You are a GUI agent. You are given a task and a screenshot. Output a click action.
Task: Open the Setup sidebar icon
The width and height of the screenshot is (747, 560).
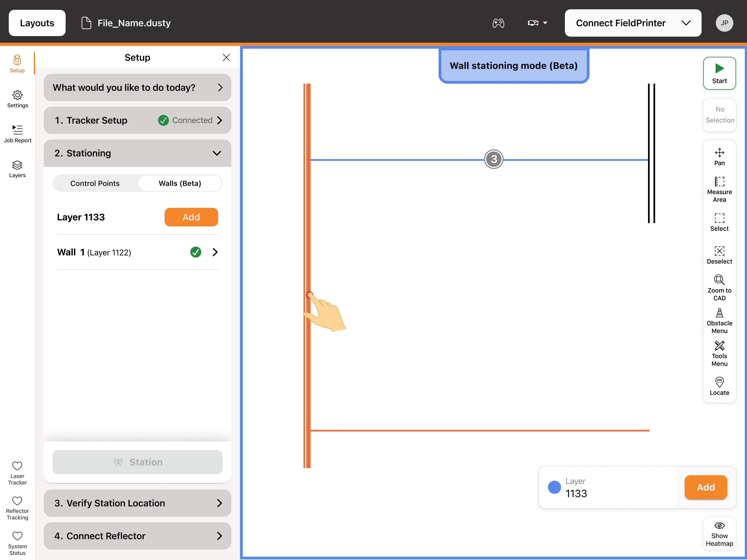click(x=17, y=64)
